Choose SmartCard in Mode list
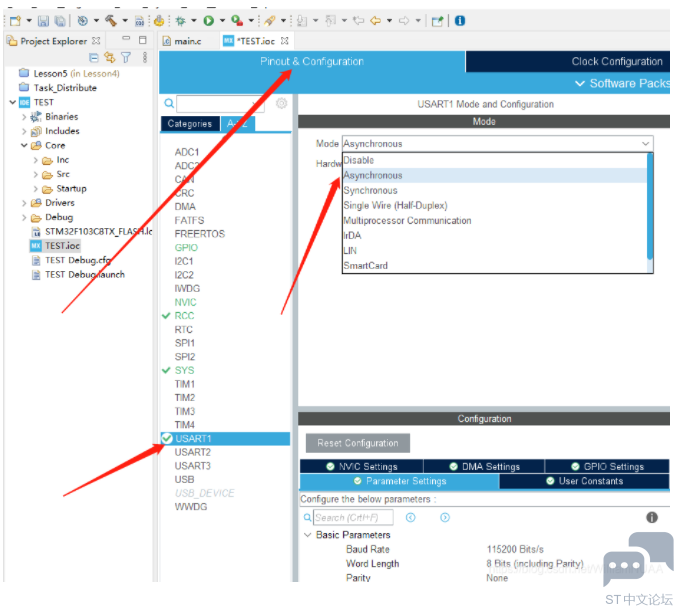682x615 pixels. coord(495,265)
